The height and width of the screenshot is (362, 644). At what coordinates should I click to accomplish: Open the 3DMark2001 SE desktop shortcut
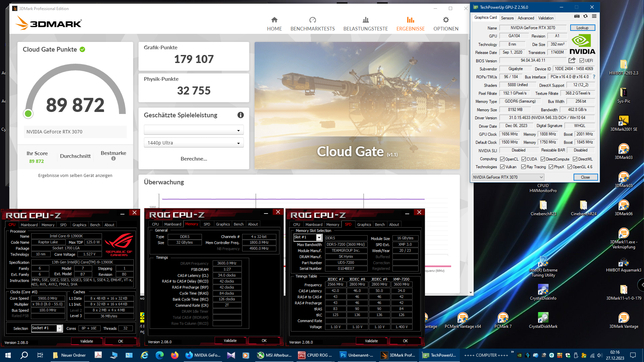624,123
